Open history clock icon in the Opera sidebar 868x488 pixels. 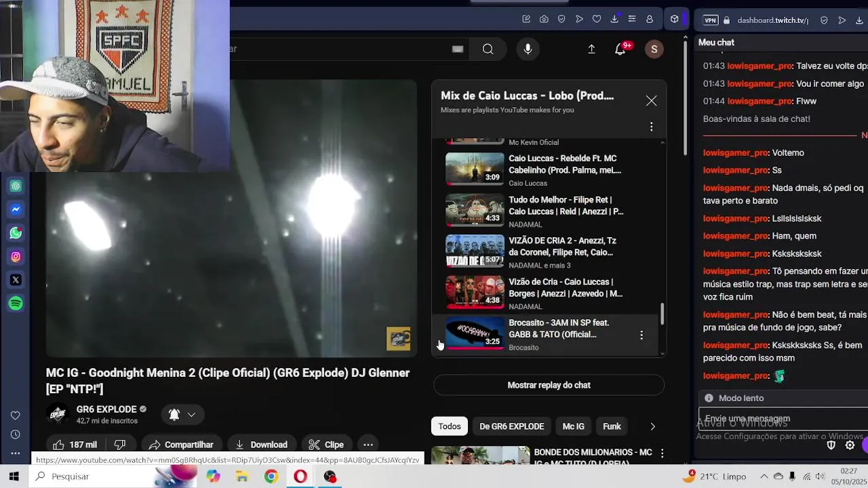[x=15, y=434]
